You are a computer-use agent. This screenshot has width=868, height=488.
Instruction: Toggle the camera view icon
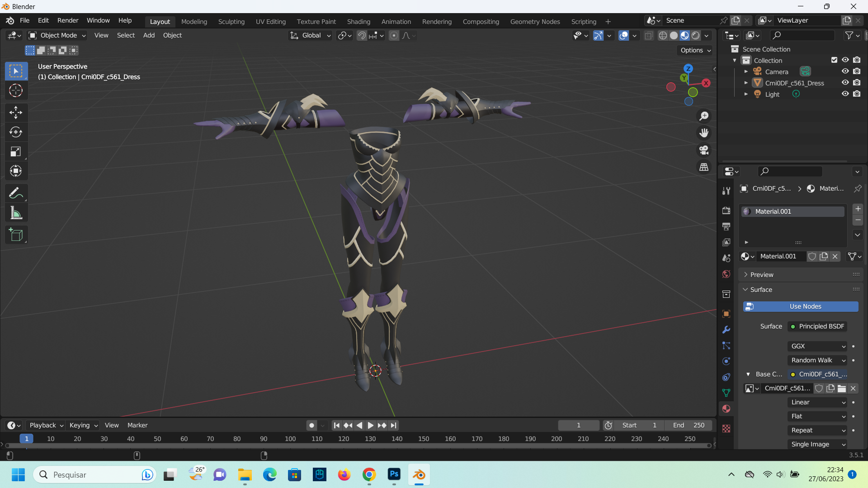tap(704, 150)
